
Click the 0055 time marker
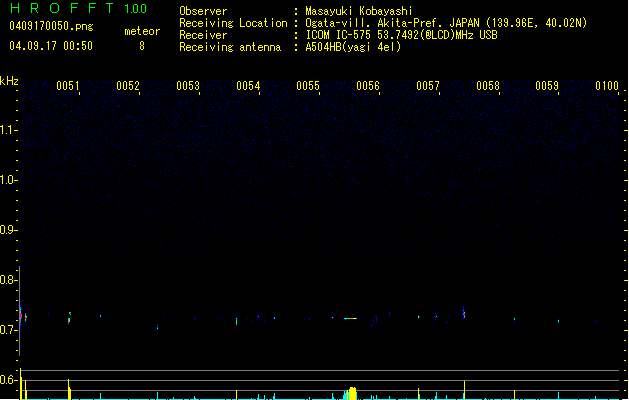(308, 86)
